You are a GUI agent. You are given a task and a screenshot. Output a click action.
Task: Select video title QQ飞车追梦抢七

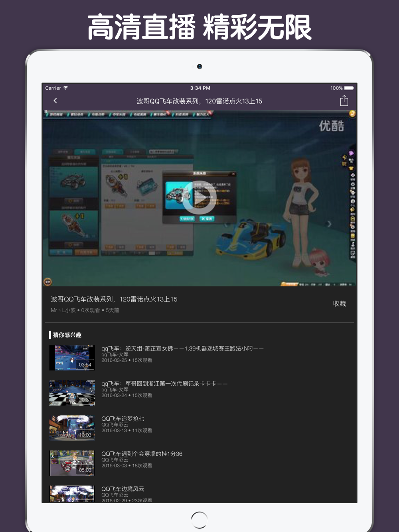122,419
